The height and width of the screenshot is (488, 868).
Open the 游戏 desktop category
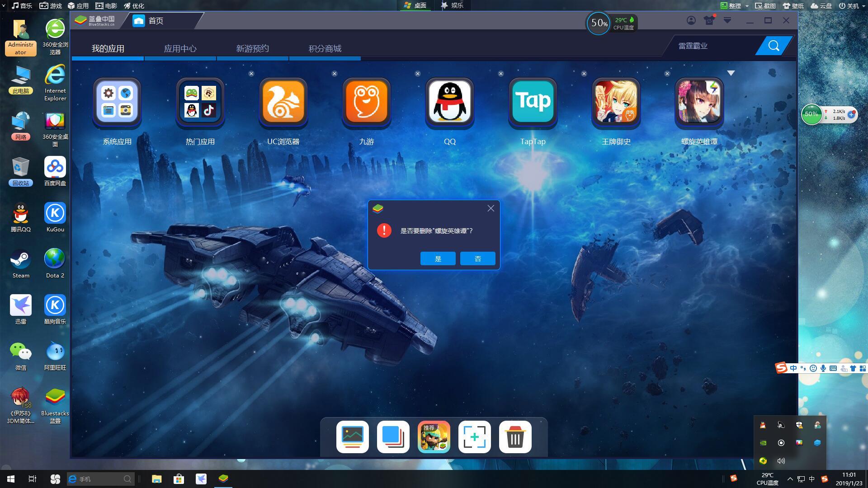pyautogui.click(x=51, y=5)
